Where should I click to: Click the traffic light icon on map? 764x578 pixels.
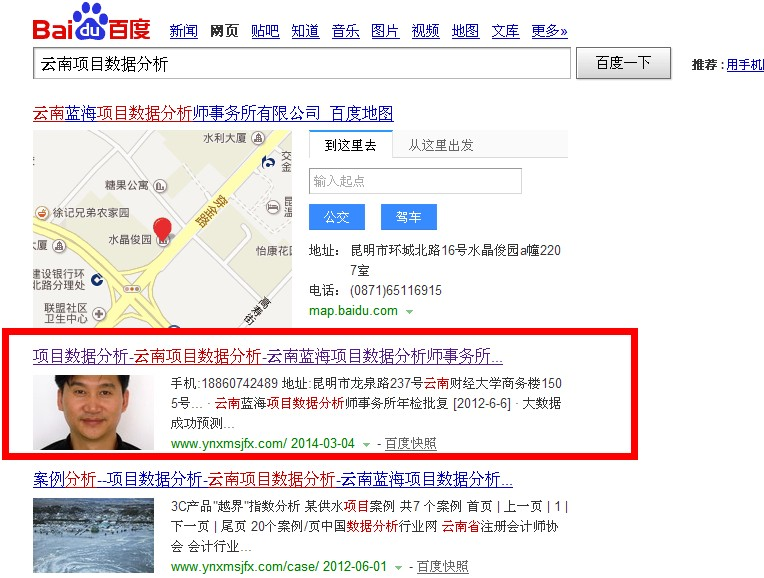tap(132, 289)
